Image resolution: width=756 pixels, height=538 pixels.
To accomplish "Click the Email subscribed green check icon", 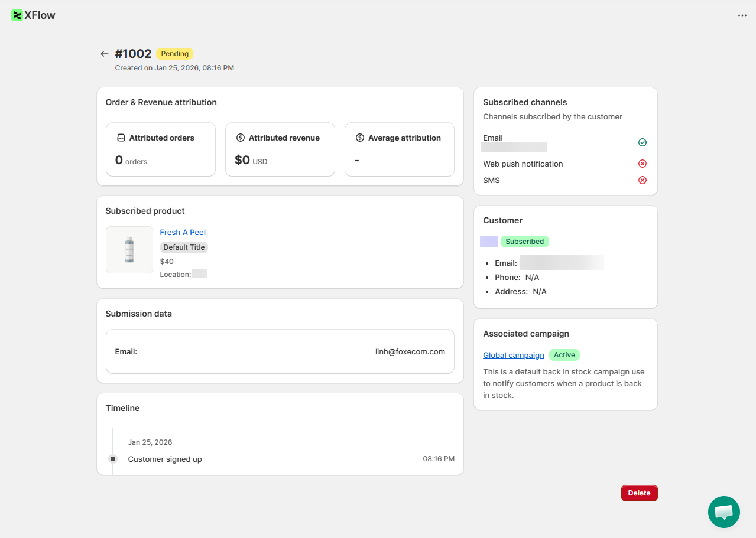I will pos(643,142).
